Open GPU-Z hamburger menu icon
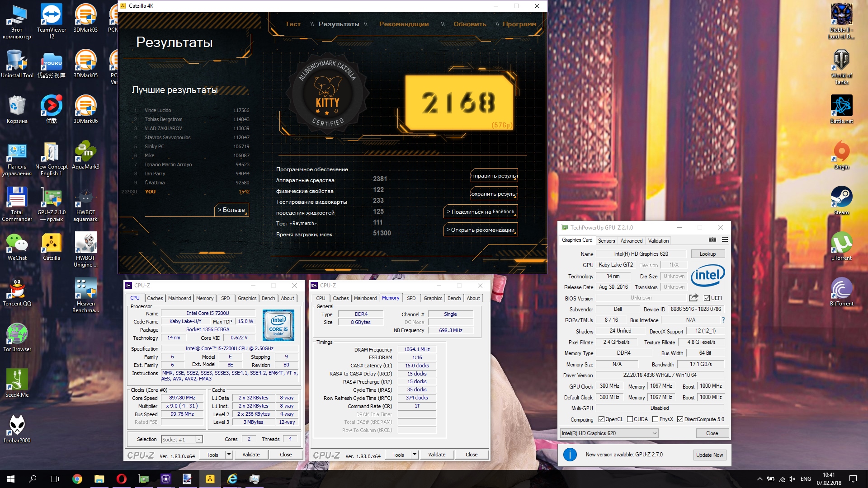 pos(725,240)
